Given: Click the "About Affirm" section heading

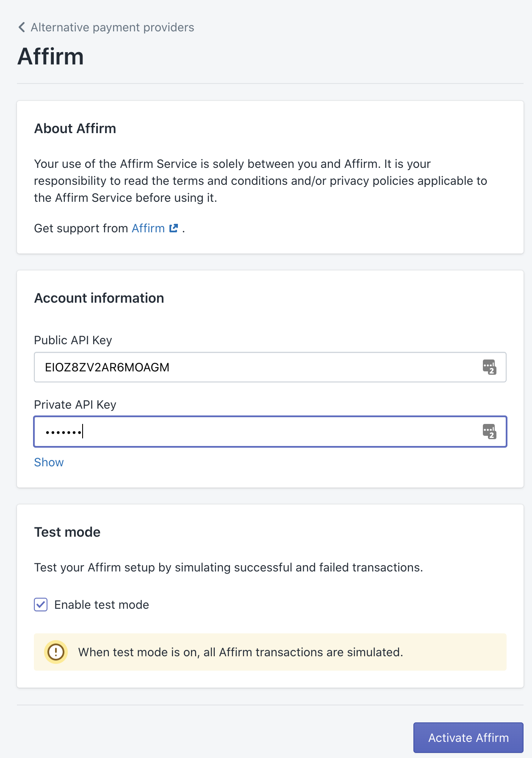Looking at the screenshot, I should tap(75, 128).
